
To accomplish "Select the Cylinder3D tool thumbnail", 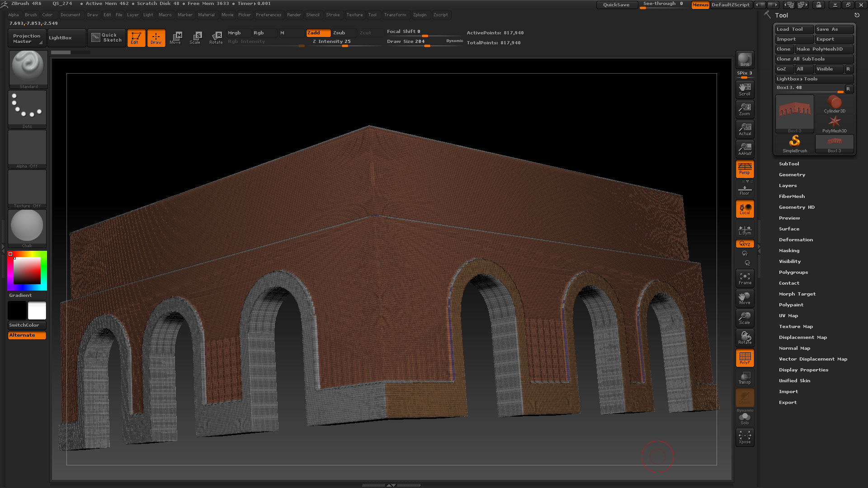I will click(834, 104).
